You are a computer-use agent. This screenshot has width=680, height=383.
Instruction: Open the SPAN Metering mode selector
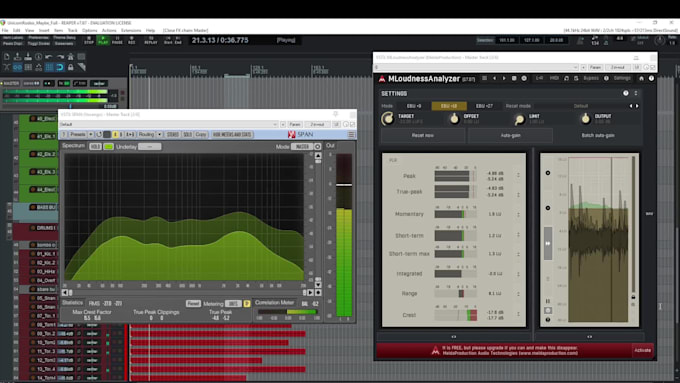pyautogui.click(x=233, y=304)
